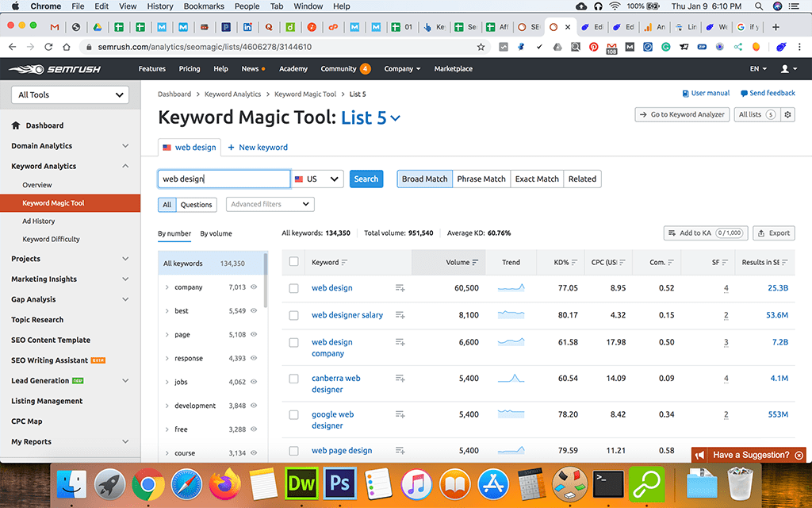Click add-to-list icon for canberra web designer
The width and height of the screenshot is (812, 508).
[400, 378]
